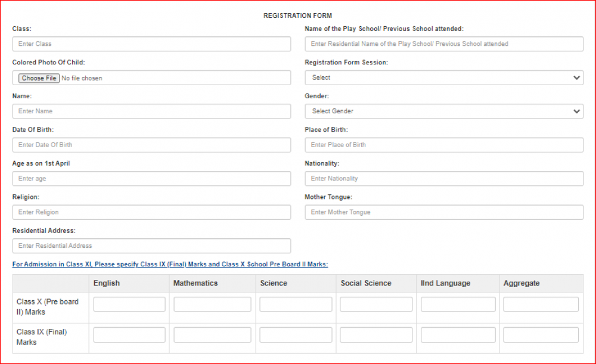Expand the Select Gender dropdown
The width and height of the screenshot is (596, 364).
(x=443, y=111)
